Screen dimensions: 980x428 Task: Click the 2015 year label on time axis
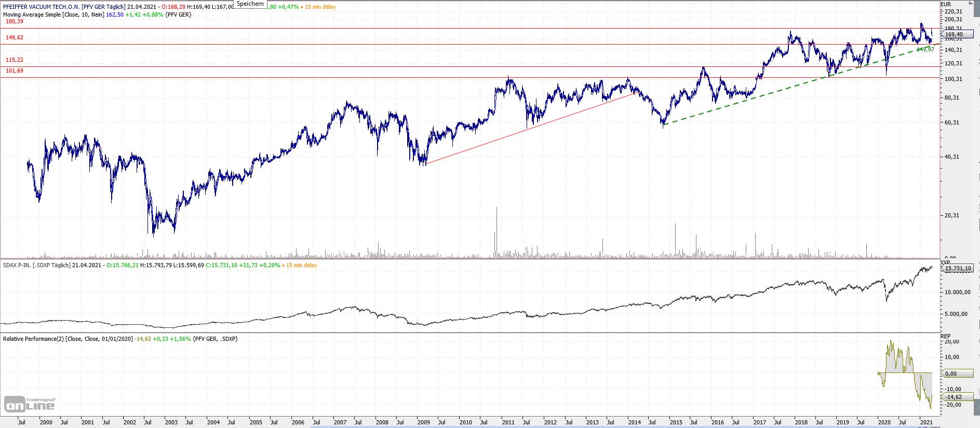tap(676, 422)
